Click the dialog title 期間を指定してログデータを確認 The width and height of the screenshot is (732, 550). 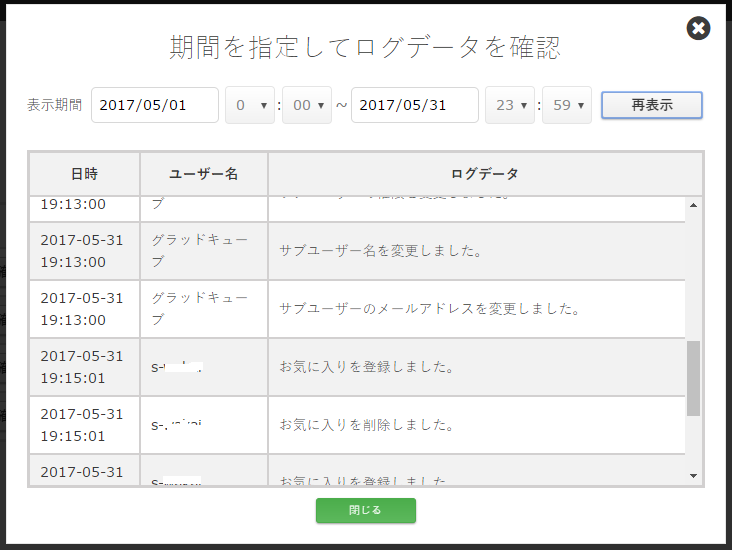coord(365,47)
